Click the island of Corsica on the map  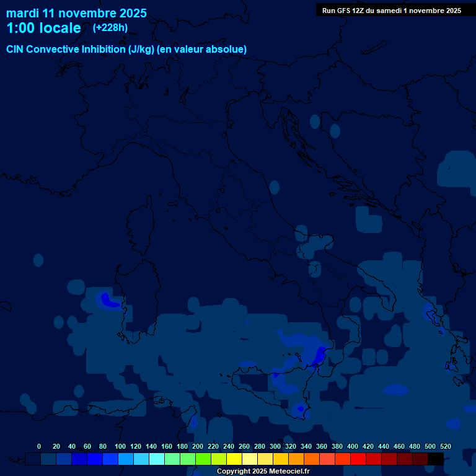(x=139, y=217)
